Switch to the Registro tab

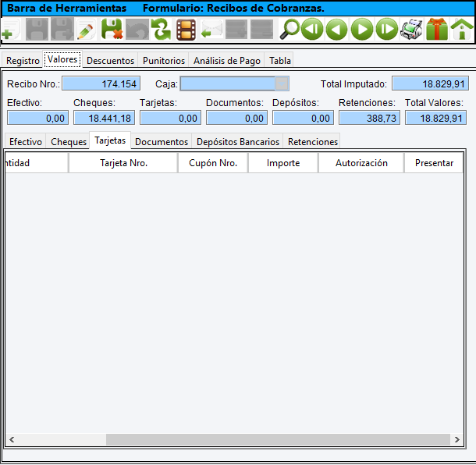tap(23, 60)
